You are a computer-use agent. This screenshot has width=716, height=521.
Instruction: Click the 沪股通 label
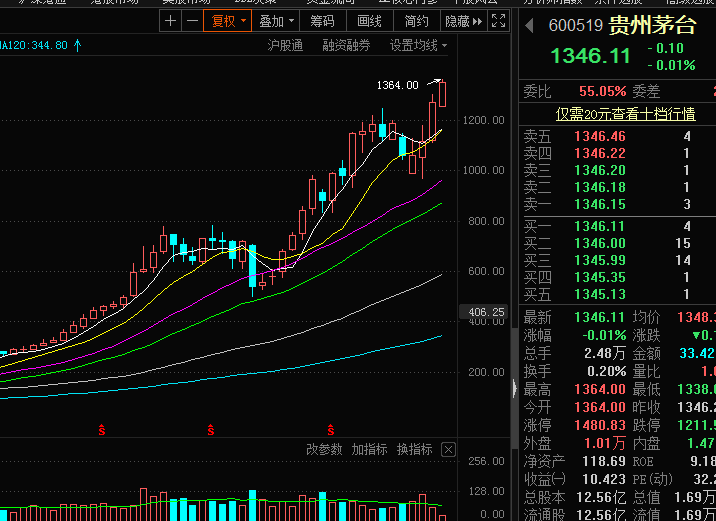[285, 45]
